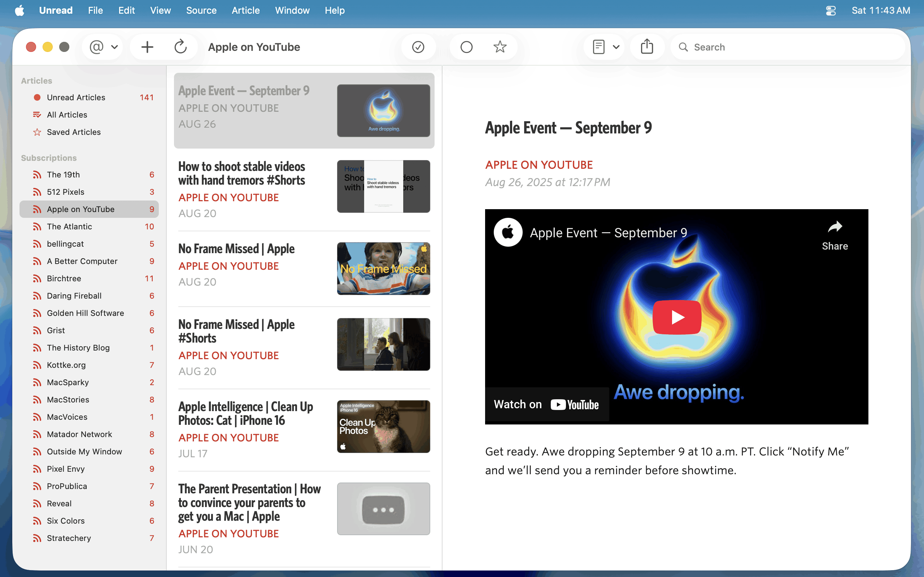The height and width of the screenshot is (577, 924).
Task: Click the RSS icon next to Stratechery
Action: [37, 538]
